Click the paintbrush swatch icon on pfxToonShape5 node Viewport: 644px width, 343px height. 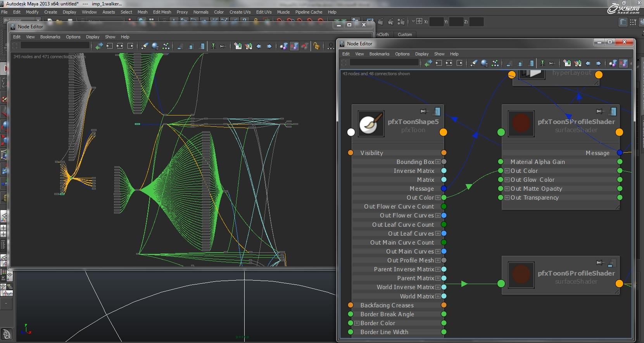coord(371,124)
